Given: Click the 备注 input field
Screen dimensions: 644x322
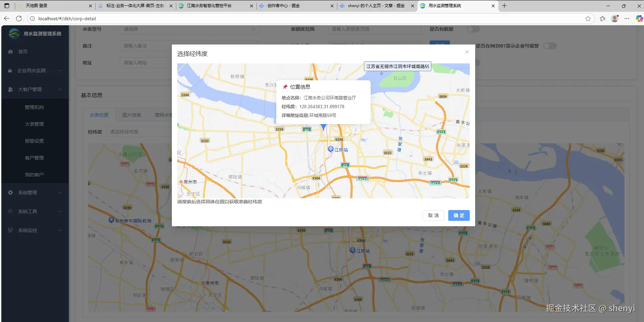Looking at the screenshot, I should pos(189,46).
